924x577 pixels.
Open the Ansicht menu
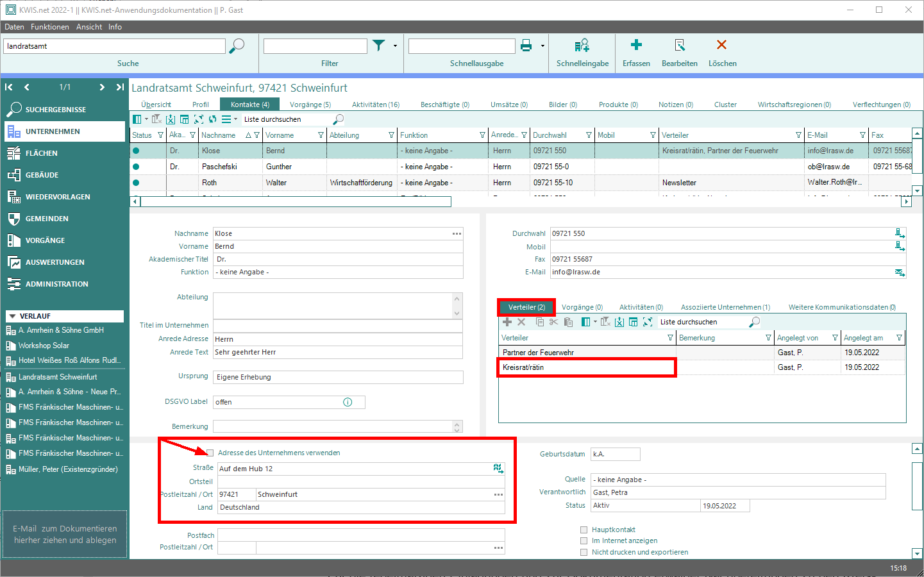coord(89,27)
